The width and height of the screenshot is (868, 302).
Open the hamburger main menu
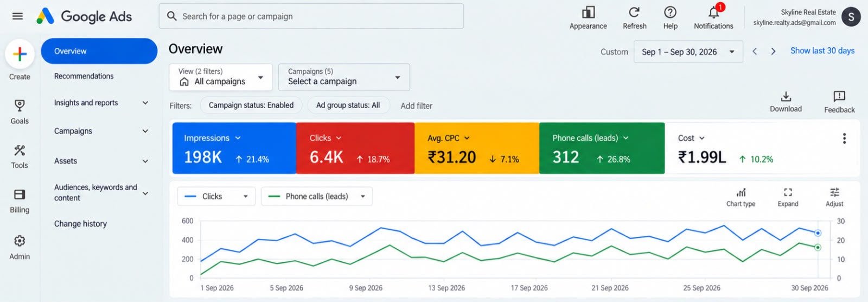point(17,16)
